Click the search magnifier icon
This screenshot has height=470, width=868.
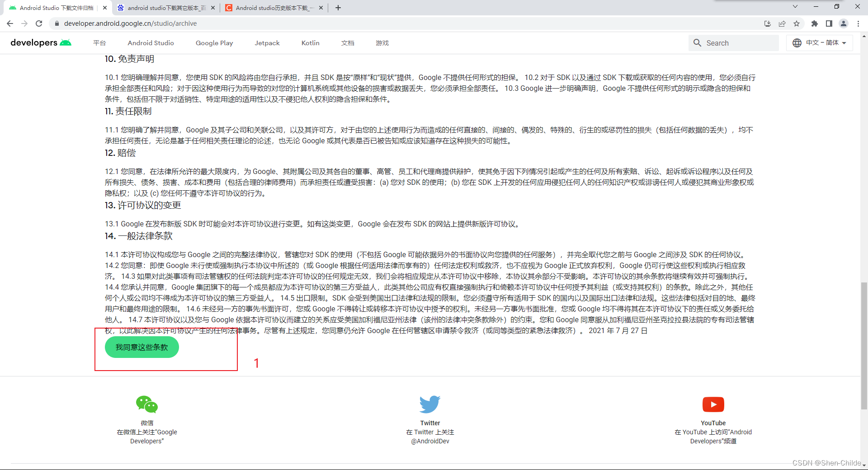pos(698,42)
